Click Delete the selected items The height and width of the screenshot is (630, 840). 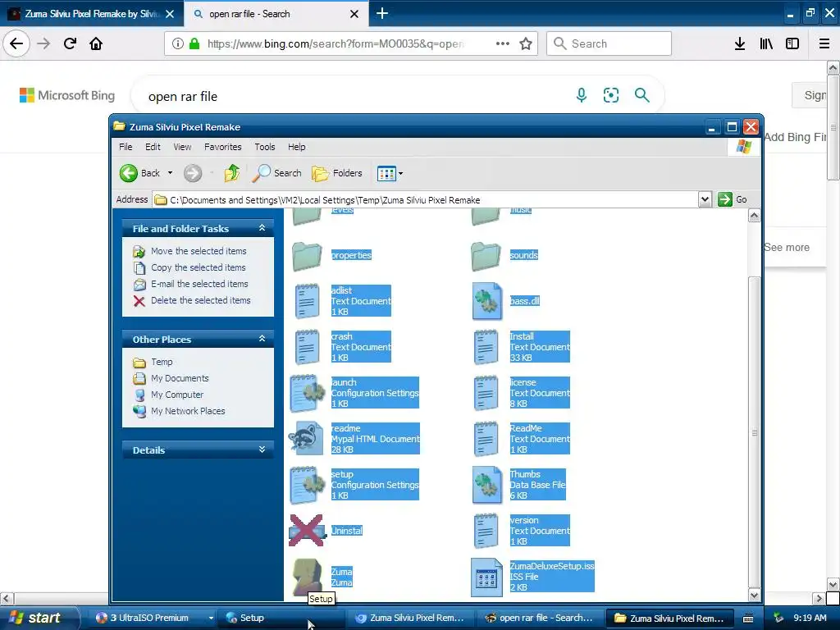click(201, 300)
